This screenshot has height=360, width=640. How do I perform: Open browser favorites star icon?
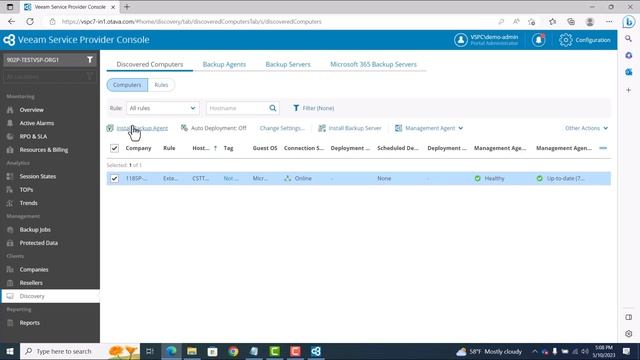[x=552, y=22]
